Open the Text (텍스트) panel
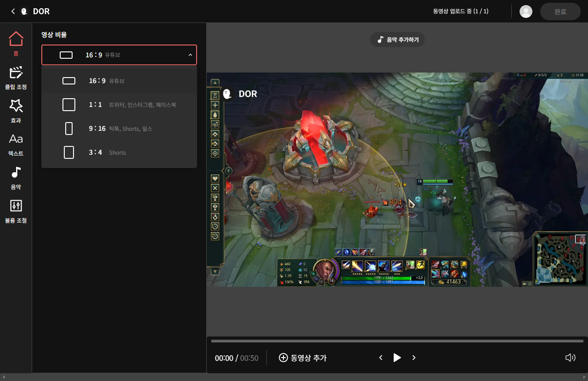This screenshot has width=588, height=381. [16, 145]
